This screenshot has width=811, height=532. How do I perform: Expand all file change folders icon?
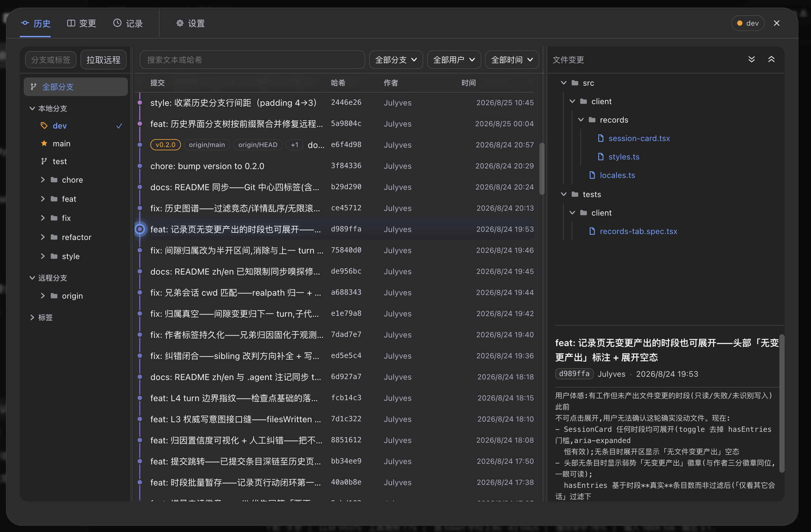[x=751, y=60]
